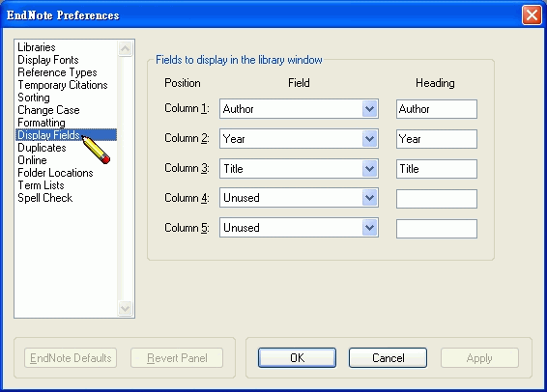The width and height of the screenshot is (547, 392).
Task: Open the Column 1 field dropdown
Action: [x=299, y=109]
